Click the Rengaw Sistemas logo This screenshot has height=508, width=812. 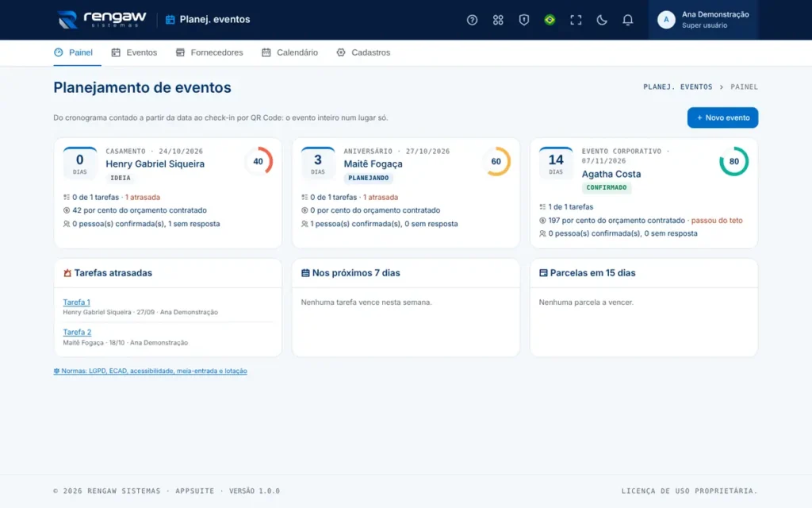click(x=102, y=20)
